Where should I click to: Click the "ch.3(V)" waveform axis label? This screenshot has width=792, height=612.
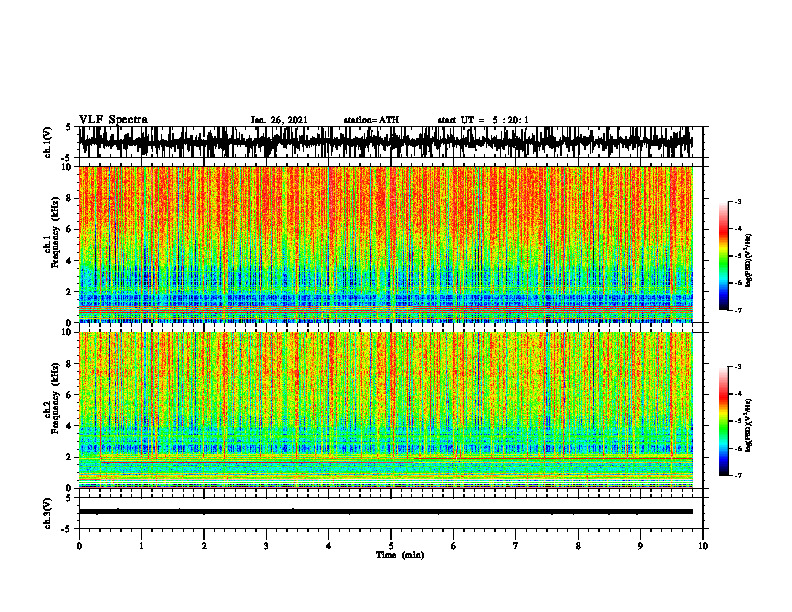point(47,513)
